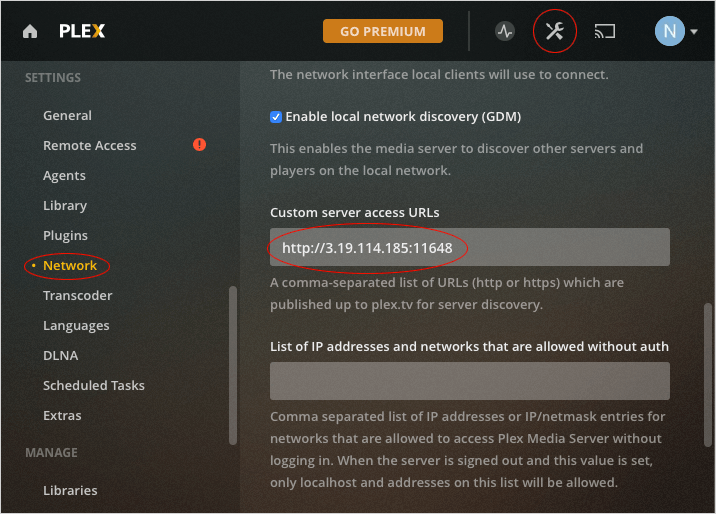
Task: Click 'Enable local network discovery (GDM)' label text
Action: tap(403, 117)
